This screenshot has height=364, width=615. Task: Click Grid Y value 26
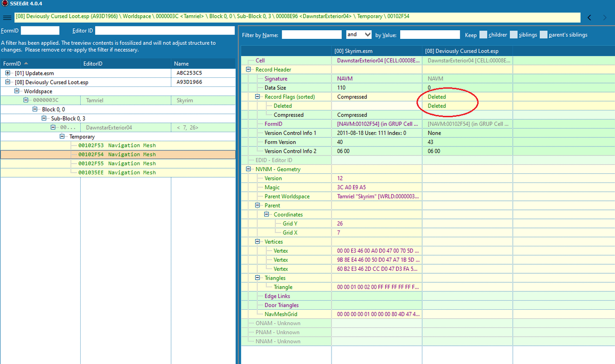pos(340,224)
